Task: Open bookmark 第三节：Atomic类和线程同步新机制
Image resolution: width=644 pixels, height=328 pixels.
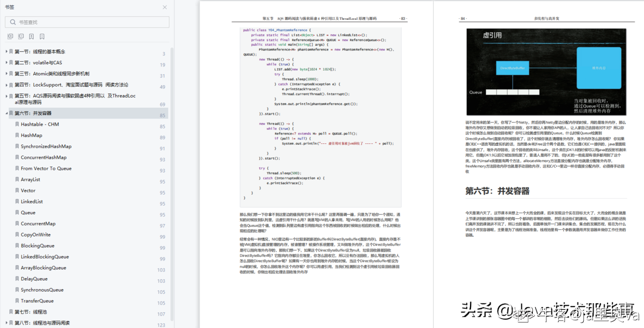Action: 52,74
